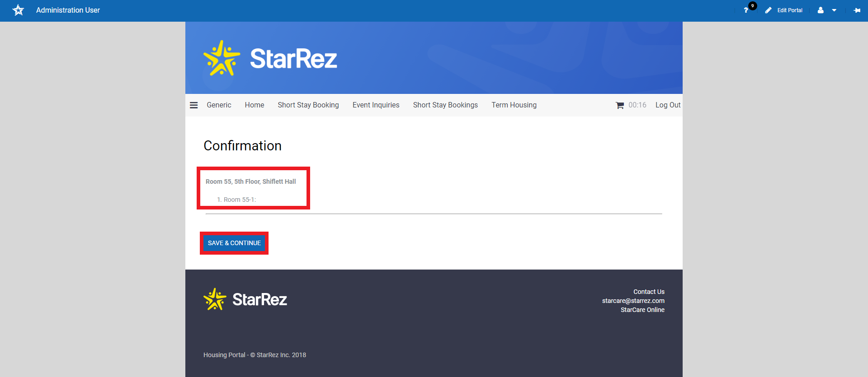
Task: Open Short Stay Booking page
Action: (x=308, y=105)
